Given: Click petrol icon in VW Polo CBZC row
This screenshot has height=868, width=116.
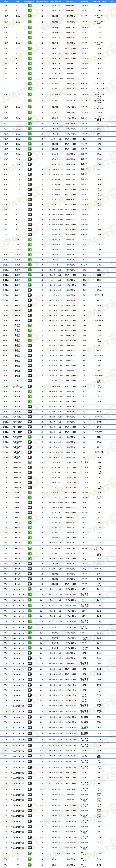Looking at the screenshot, I should [30, 543].
